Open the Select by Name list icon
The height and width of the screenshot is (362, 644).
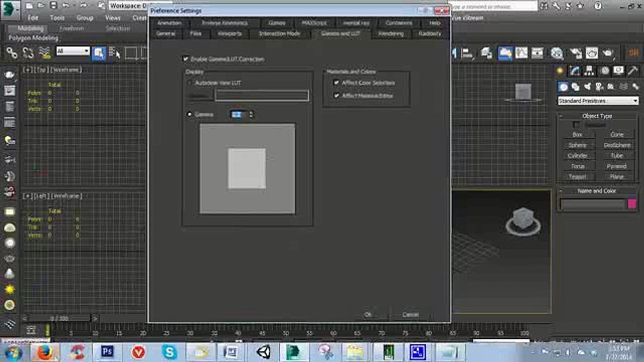click(114, 53)
